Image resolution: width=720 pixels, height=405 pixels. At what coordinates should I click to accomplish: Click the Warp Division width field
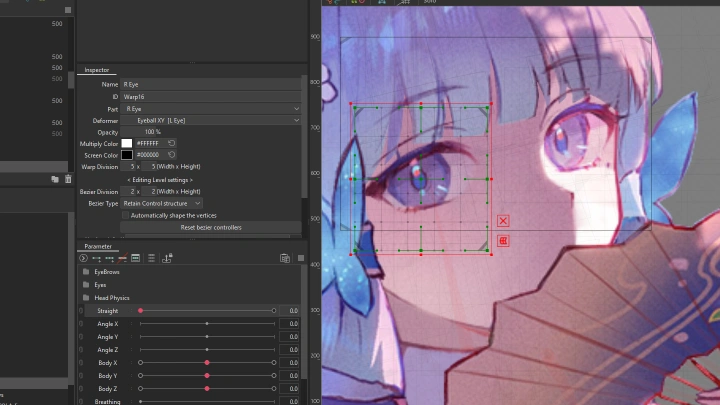tap(128, 167)
